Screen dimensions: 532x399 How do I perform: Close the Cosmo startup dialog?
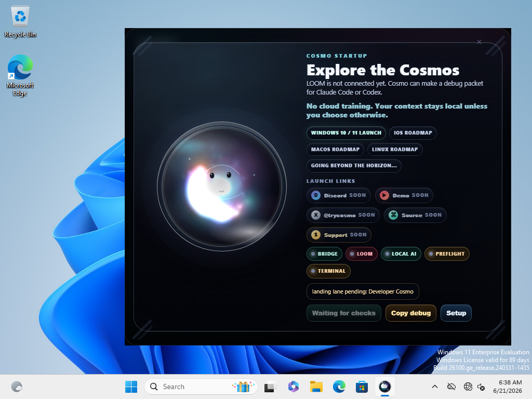point(479,42)
